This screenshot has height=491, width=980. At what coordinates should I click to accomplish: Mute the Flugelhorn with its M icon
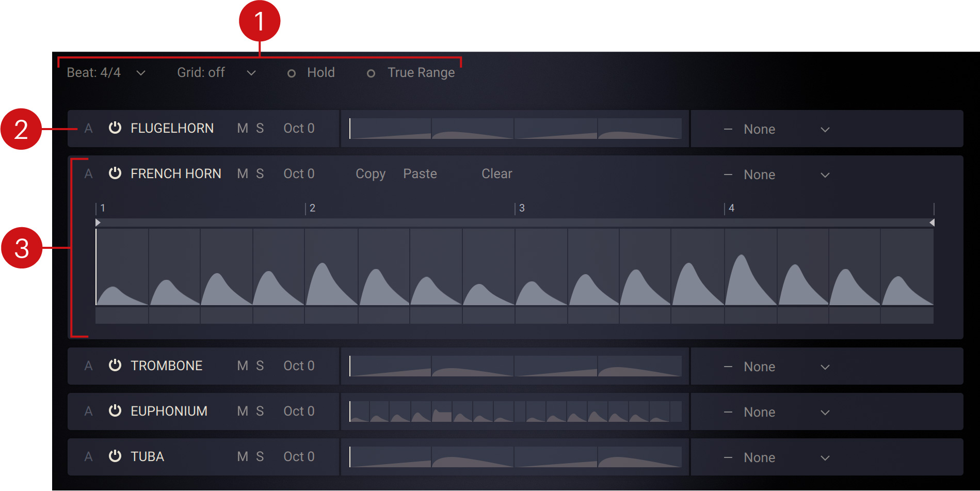[242, 128]
